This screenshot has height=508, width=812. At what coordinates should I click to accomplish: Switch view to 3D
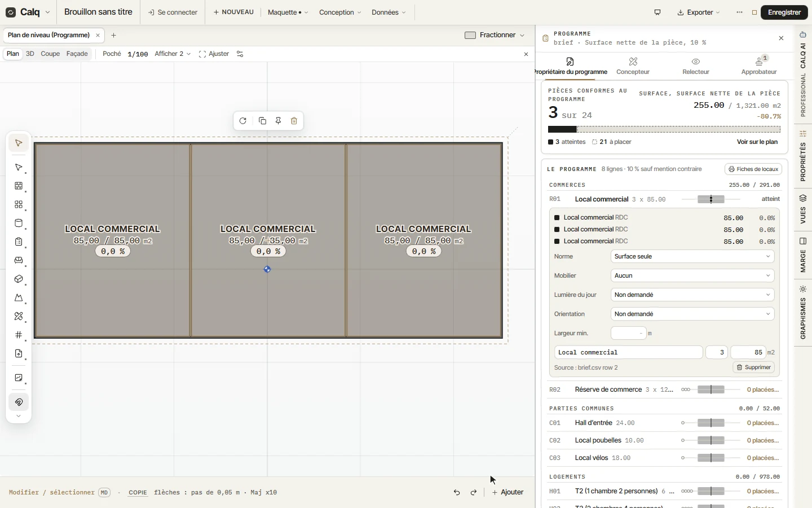point(30,54)
